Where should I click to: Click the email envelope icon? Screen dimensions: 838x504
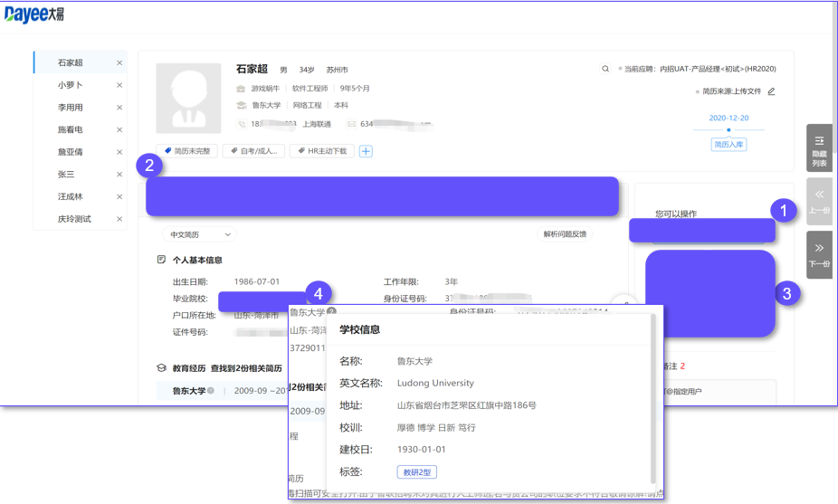(x=352, y=124)
